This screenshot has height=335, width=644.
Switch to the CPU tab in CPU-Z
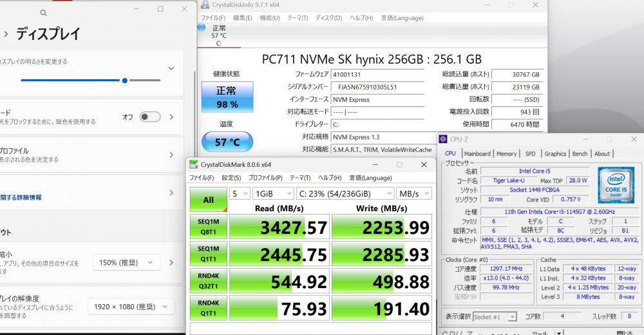(451, 153)
